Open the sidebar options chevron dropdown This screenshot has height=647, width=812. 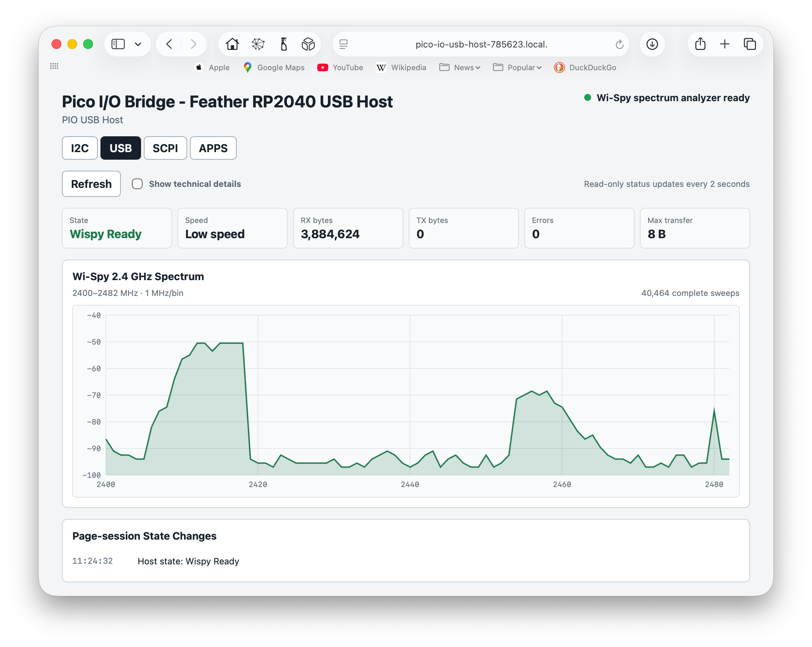click(x=138, y=44)
